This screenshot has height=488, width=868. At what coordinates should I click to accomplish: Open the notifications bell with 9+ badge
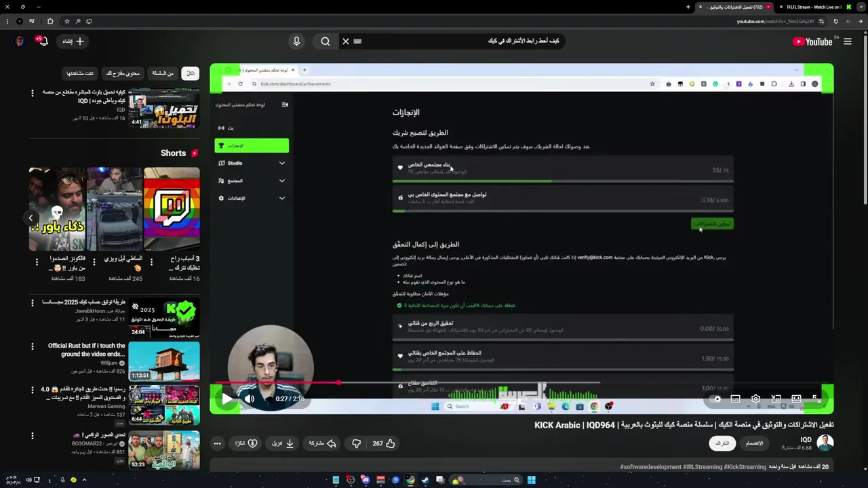coord(42,41)
